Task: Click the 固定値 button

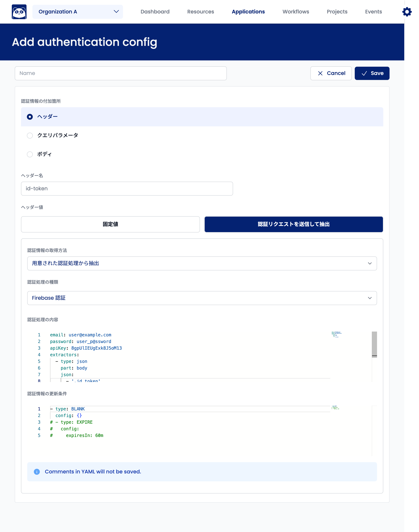Action: [110, 224]
